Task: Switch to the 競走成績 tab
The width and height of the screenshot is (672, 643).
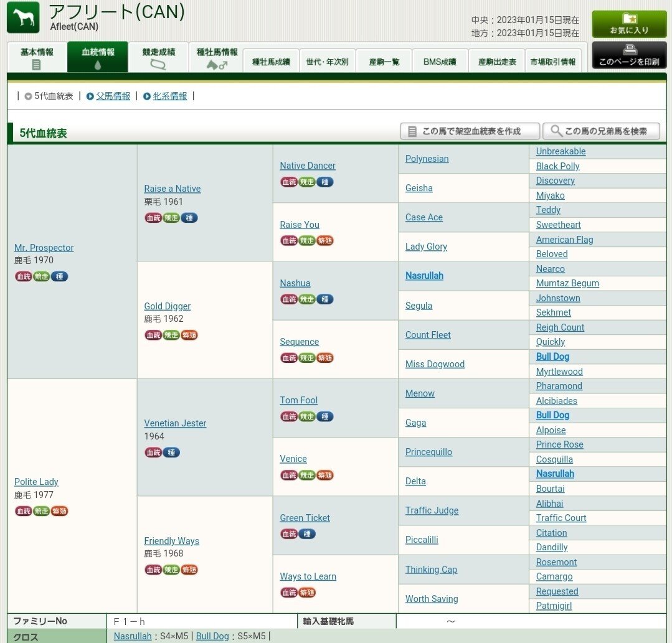Action: (159, 57)
